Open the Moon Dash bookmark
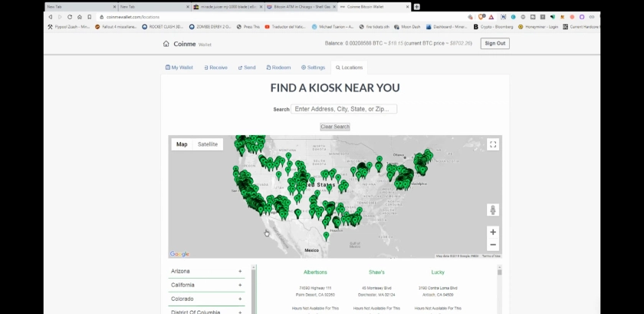This screenshot has width=644, height=314. click(x=407, y=27)
